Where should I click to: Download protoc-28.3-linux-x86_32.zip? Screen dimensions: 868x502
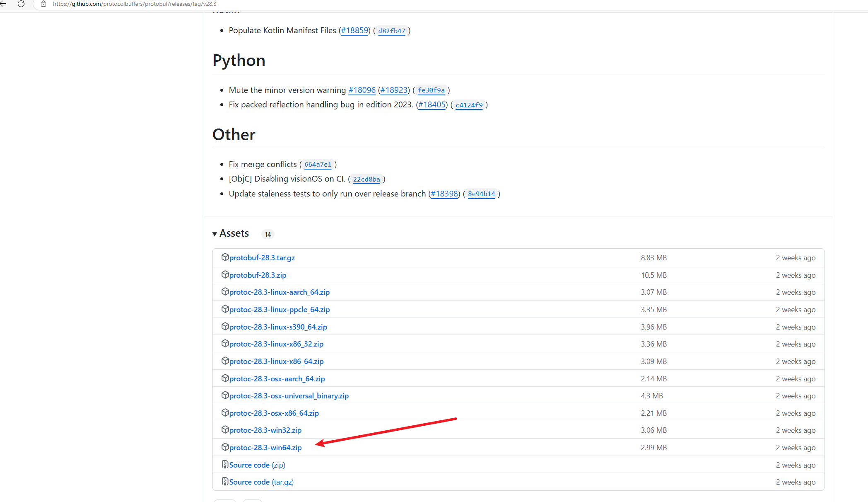[x=276, y=344]
